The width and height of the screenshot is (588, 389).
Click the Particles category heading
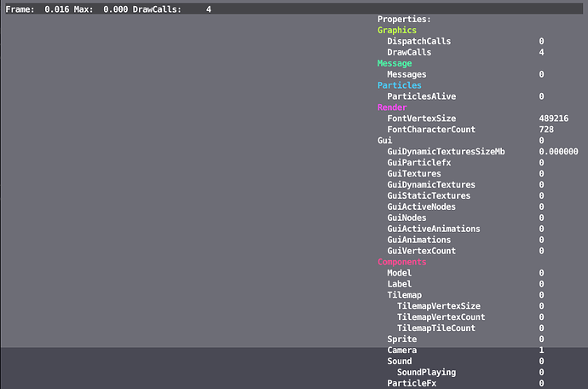pos(399,85)
